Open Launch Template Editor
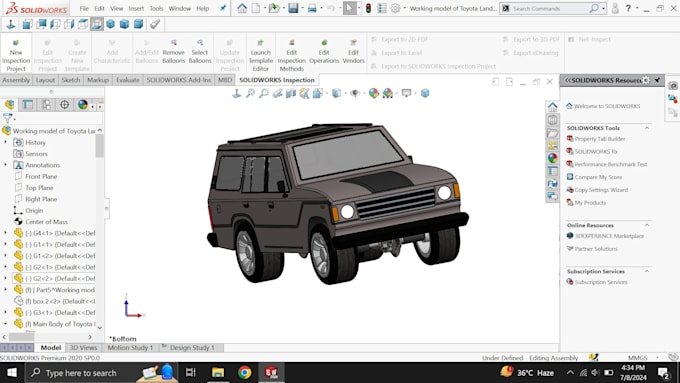This screenshot has width=680, height=383. tap(261, 56)
